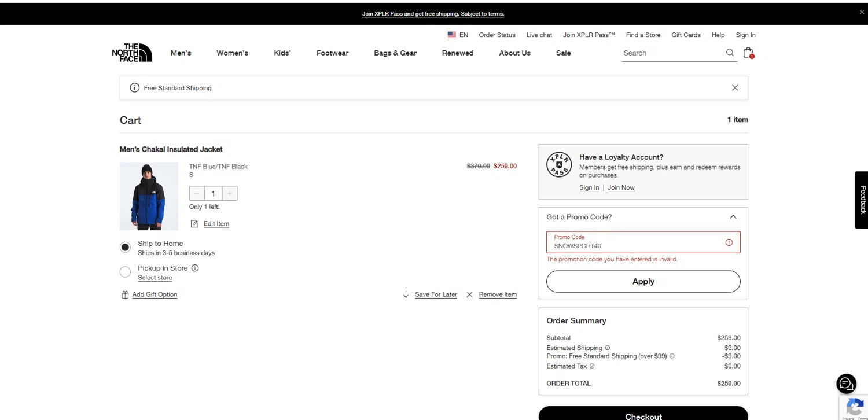This screenshot has height=420, width=868.
Task: Click the Remove Item link
Action: click(x=498, y=294)
